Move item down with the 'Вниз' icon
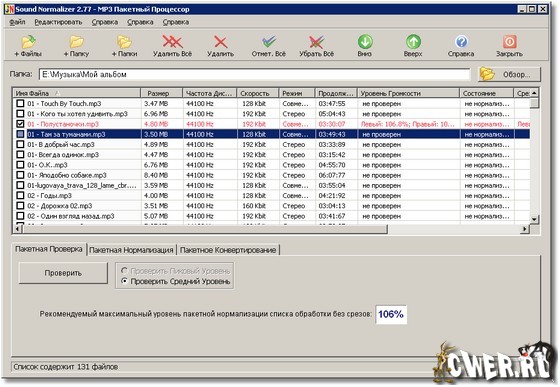 pos(365,42)
